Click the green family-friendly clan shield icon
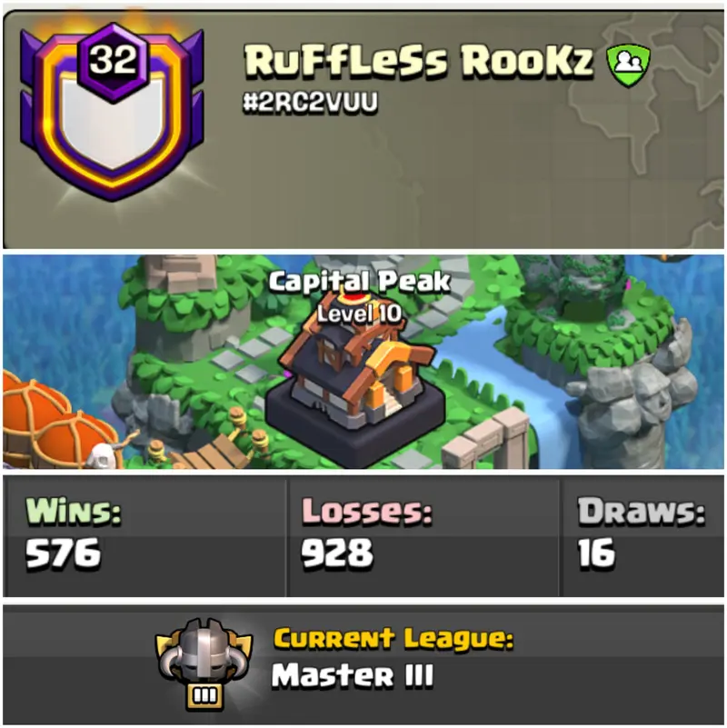This screenshot has width=727, height=728. (x=628, y=65)
